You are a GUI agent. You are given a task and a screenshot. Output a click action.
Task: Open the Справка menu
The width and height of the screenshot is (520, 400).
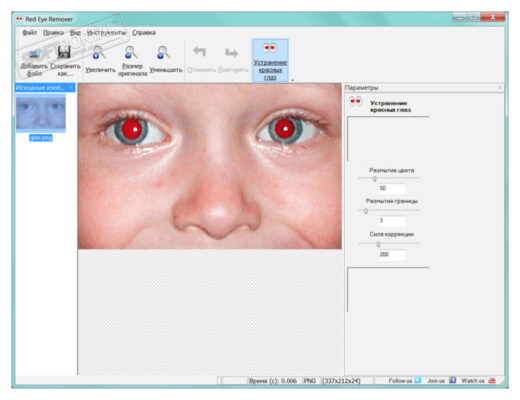tap(144, 33)
